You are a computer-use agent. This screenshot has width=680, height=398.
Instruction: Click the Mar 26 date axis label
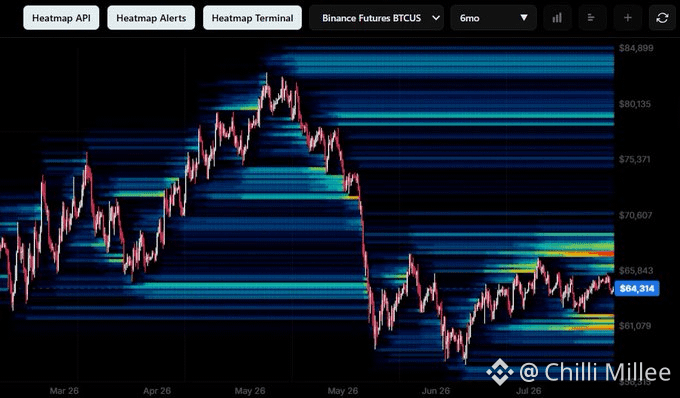click(64, 391)
